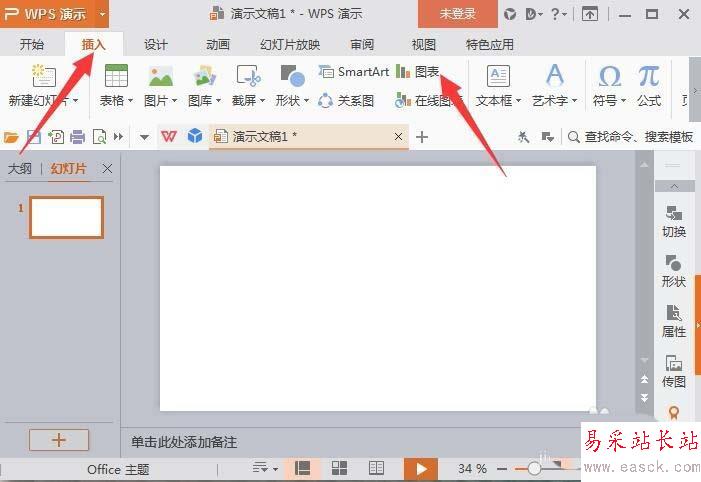Screen dimensions: 701x482
Task: Click Office 主题 in status bar
Action: point(118,469)
